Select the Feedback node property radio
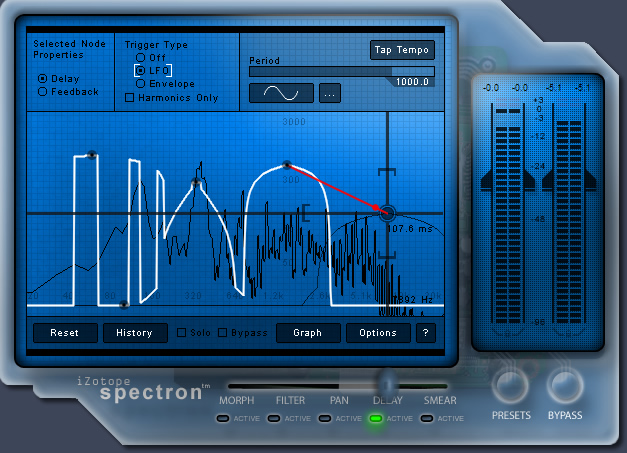627x453 pixels. pos(42,92)
